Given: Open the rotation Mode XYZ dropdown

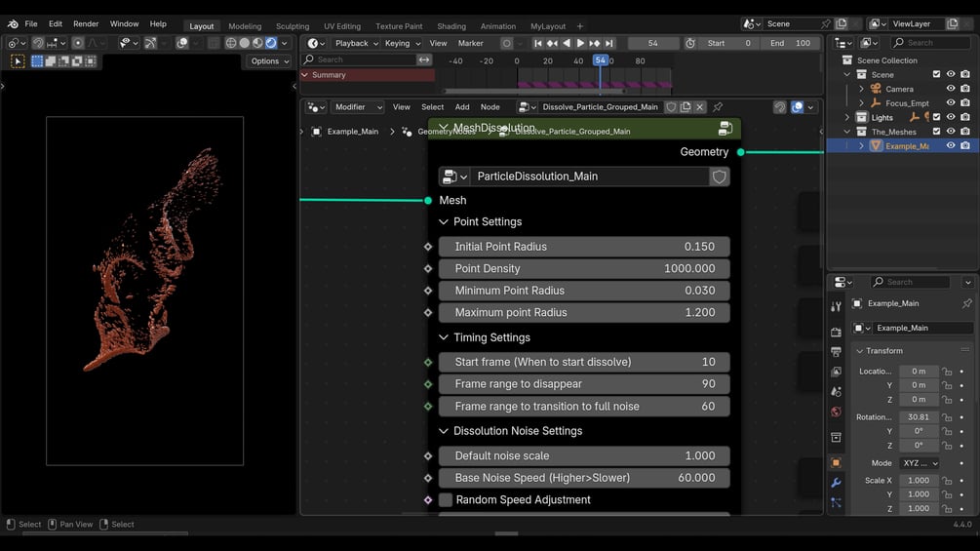Looking at the screenshot, I should 919,463.
